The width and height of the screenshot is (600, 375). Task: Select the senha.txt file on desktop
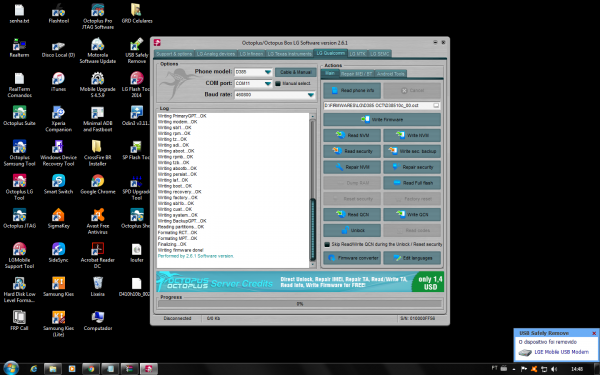(x=19, y=13)
